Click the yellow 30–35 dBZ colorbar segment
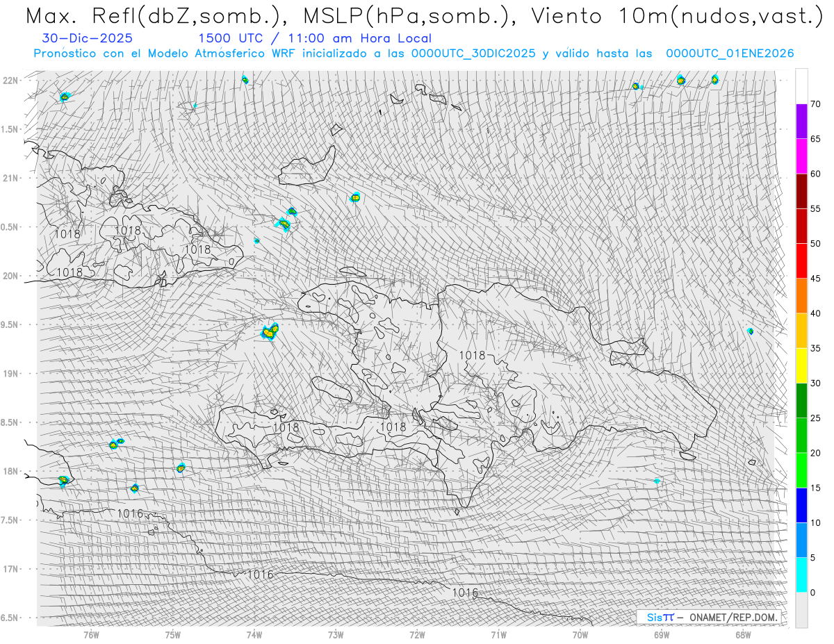This screenshot has width=834, height=644. [x=801, y=365]
